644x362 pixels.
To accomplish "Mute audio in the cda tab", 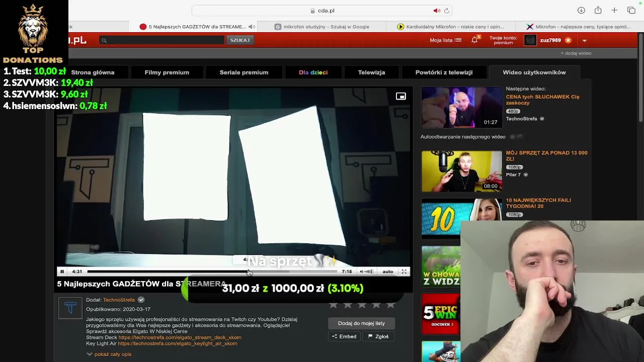I will pos(252,27).
